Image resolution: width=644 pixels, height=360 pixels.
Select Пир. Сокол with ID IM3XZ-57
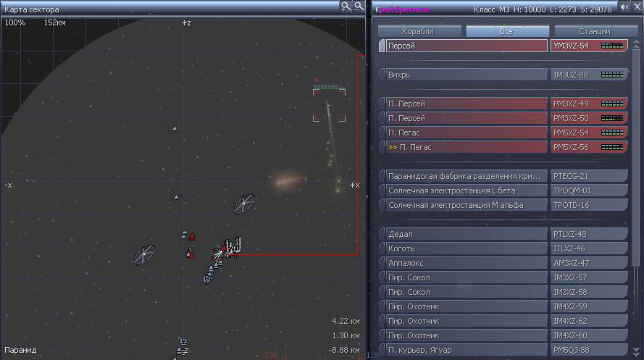467,277
